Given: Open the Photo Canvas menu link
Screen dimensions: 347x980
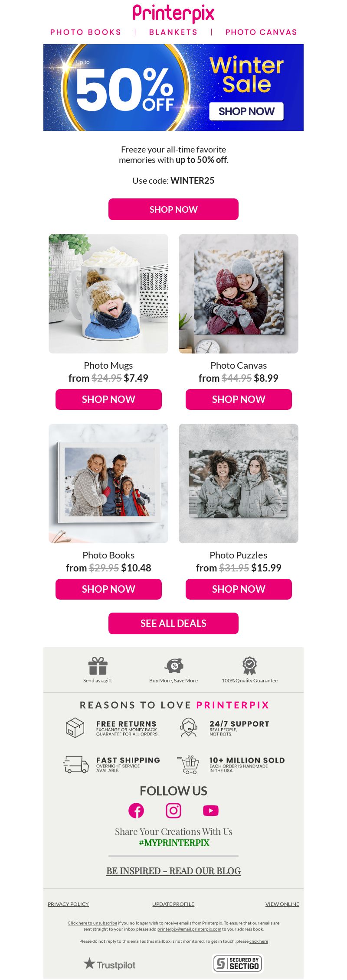Looking at the screenshot, I should coord(261,32).
